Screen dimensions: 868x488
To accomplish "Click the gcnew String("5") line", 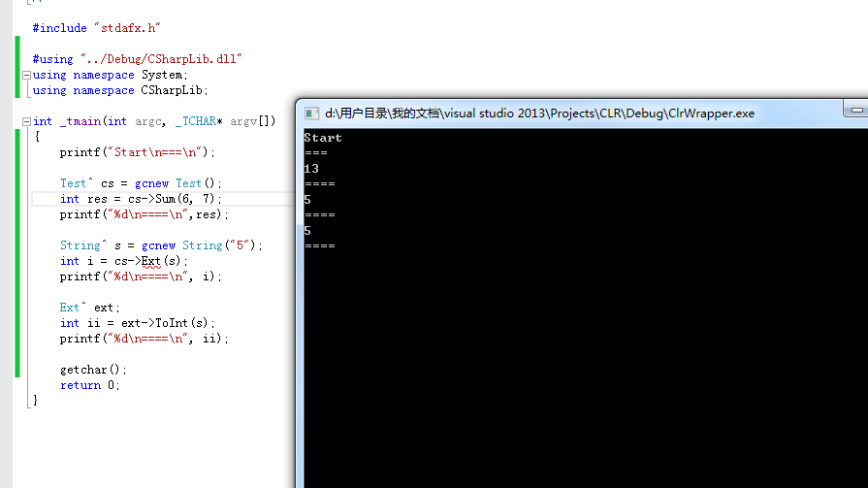I will (161, 245).
